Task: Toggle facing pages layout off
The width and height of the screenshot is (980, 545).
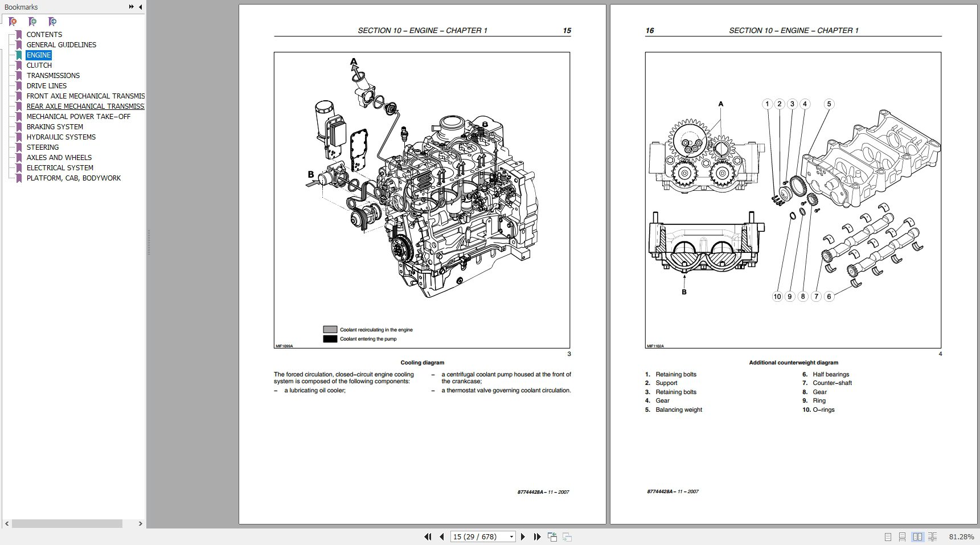Action: point(917,536)
